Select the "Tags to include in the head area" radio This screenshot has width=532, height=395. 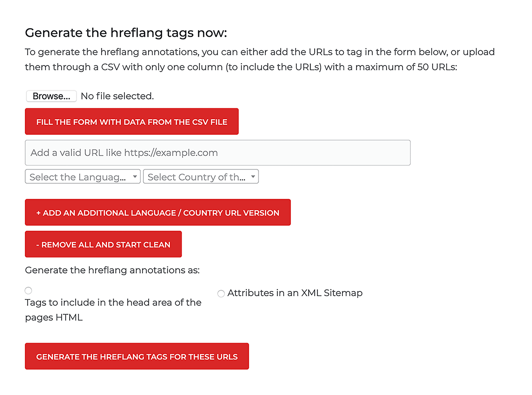[28, 290]
